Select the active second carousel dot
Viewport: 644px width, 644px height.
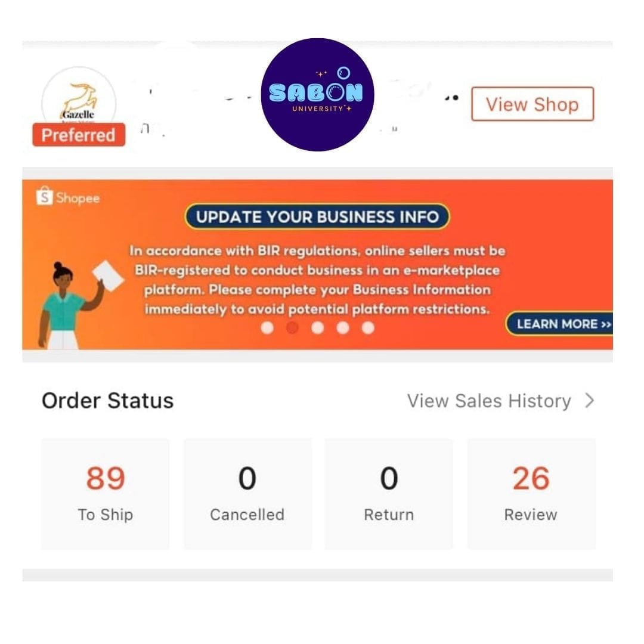pos(292,328)
